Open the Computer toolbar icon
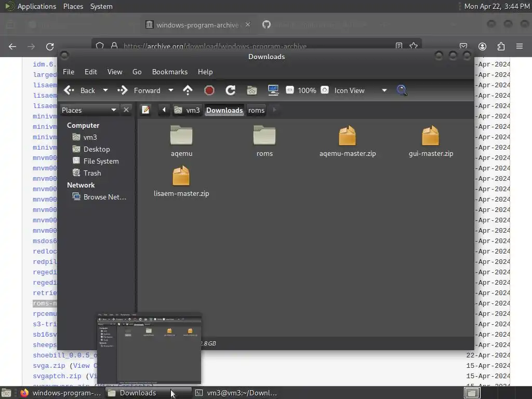532x399 pixels. 273,90
